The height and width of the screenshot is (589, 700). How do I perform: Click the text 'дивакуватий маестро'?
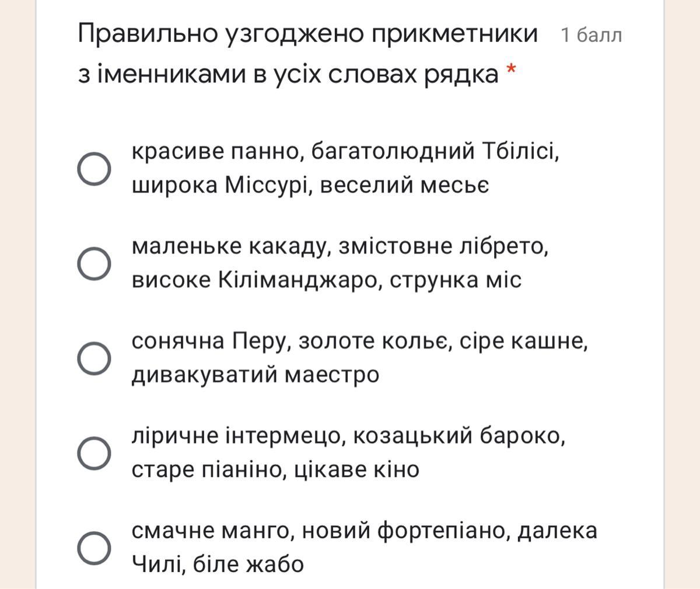pos(256,375)
